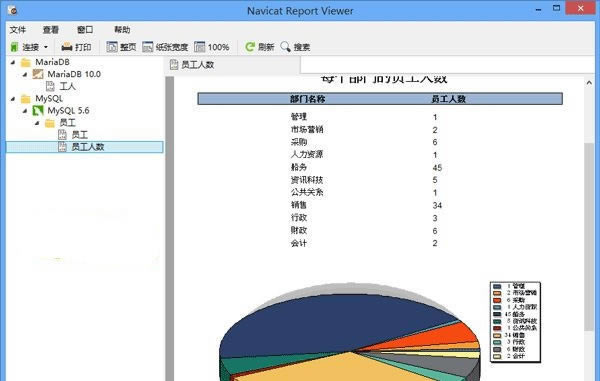Maximize the Navicat Report Viewer window
This screenshot has width=600, height=381.
pos(556,8)
